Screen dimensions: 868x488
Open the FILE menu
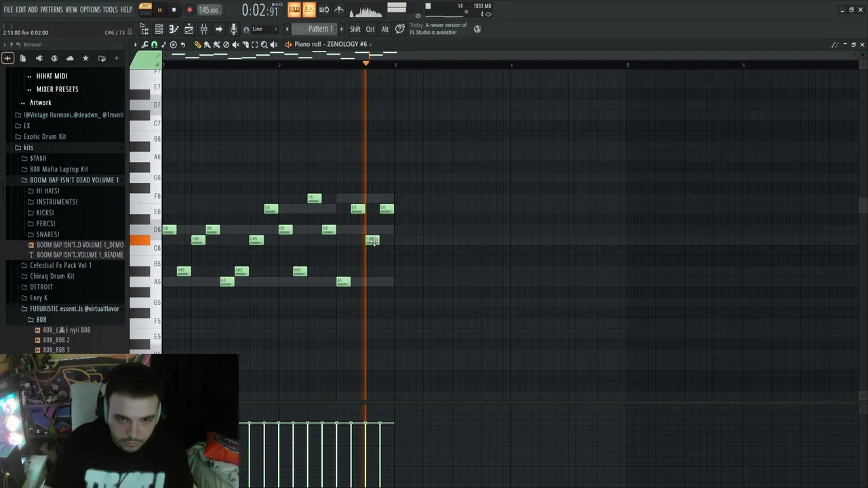point(8,9)
